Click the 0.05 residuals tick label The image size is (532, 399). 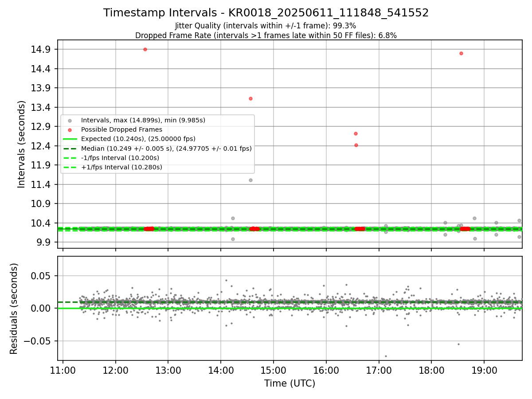pos(40,276)
